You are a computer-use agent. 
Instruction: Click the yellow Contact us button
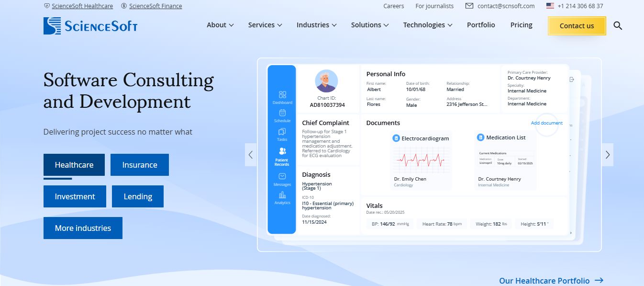coord(577,26)
